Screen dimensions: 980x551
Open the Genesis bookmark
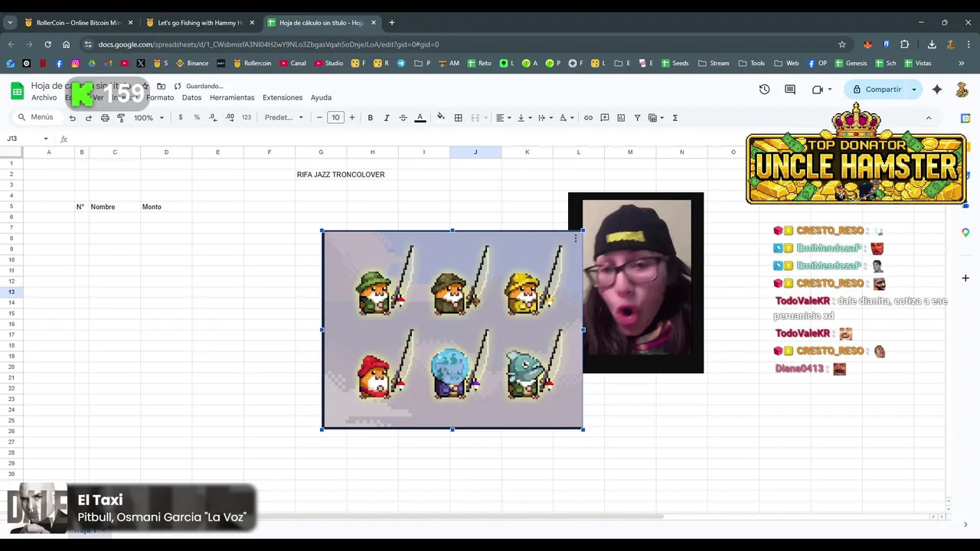(851, 64)
